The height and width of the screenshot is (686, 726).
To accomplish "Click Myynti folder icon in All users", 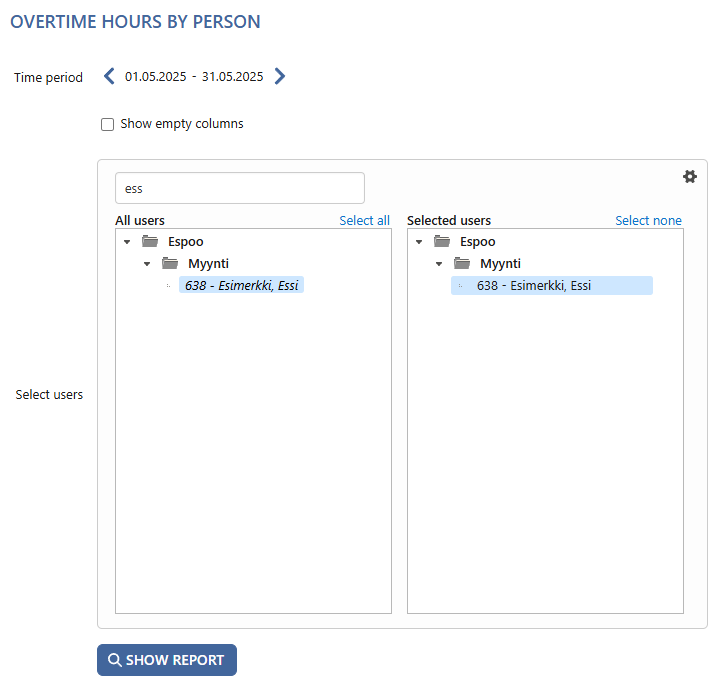I will (170, 263).
